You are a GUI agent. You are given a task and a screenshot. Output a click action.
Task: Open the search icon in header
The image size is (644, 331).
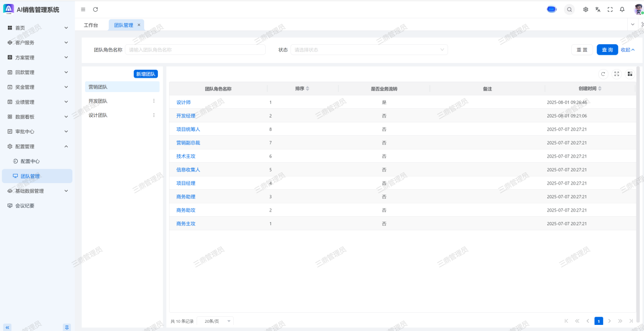[569, 10]
